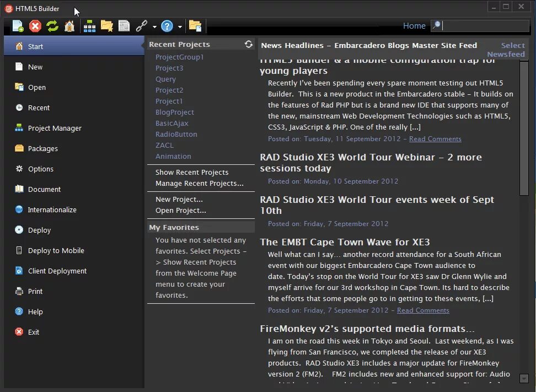Viewport: 536px width, 392px height.
Task: Click the Client Deployment icon in sidebar
Action: pos(19,271)
